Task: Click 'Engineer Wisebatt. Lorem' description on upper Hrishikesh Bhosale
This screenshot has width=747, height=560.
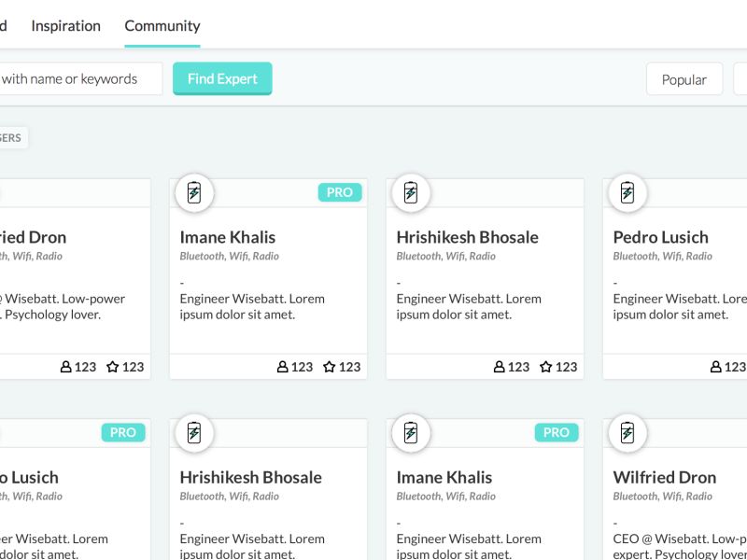Action: [469, 299]
